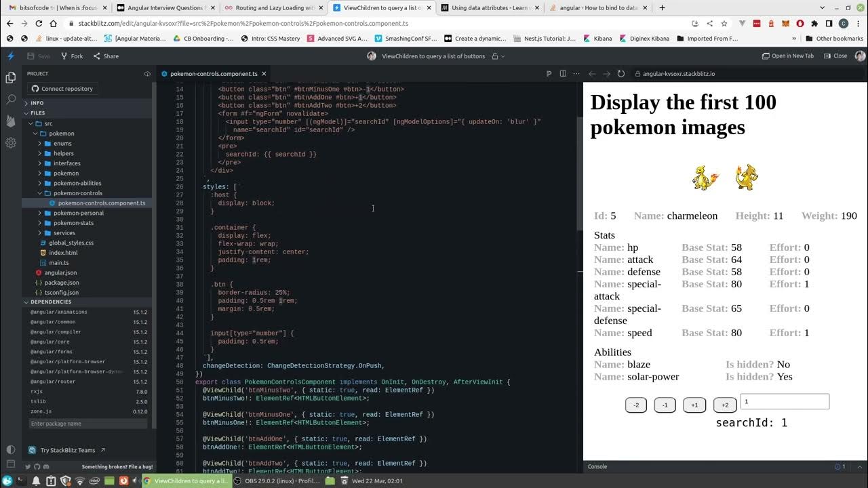Click the Fork button
Viewport: 868px width, 488px height.
click(72, 56)
